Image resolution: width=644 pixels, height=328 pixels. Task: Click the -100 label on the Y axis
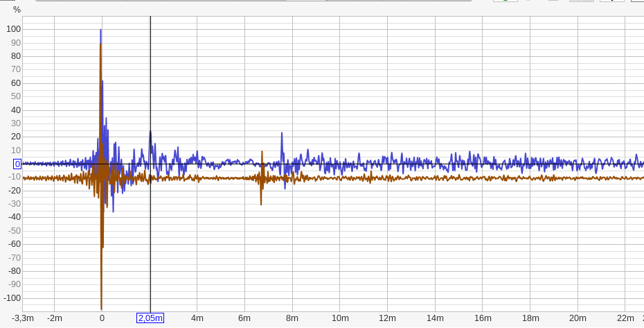[12, 298]
